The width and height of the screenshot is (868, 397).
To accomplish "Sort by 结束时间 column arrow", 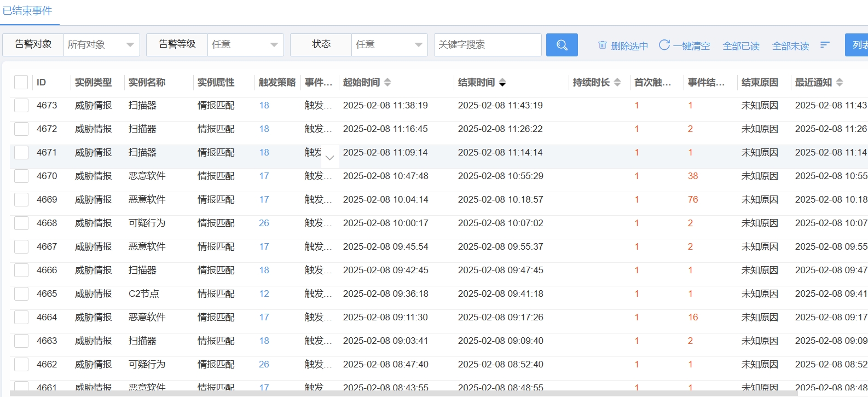I will pyautogui.click(x=502, y=83).
